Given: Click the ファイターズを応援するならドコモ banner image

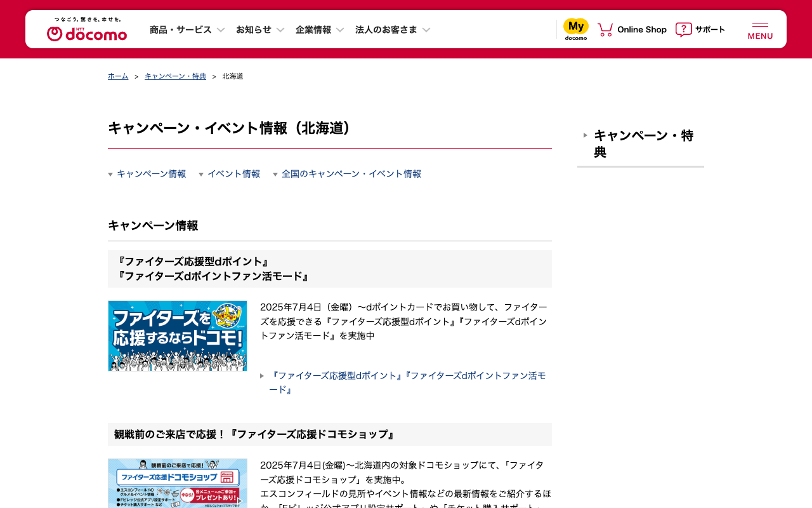Looking at the screenshot, I should pyautogui.click(x=178, y=336).
